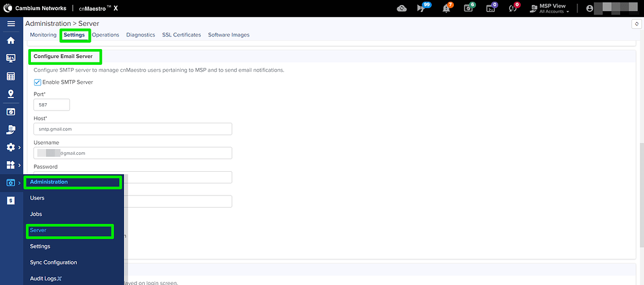This screenshot has width=644, height=285.
Task: Click the vertical page scrollbar
Action: coord(641,195)
